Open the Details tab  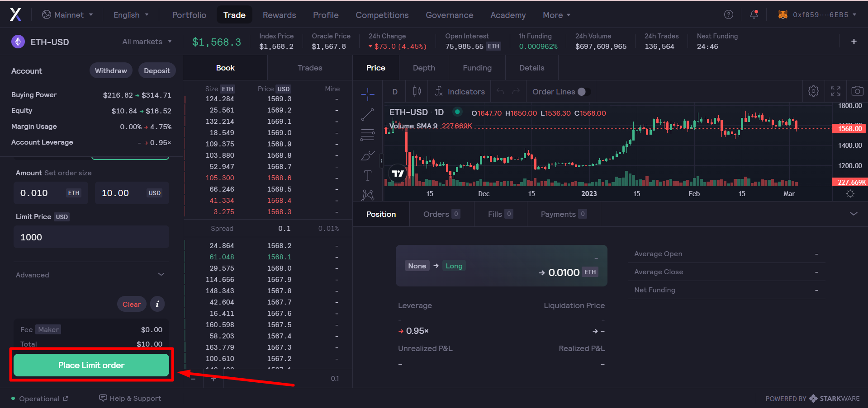click(532, 68)
